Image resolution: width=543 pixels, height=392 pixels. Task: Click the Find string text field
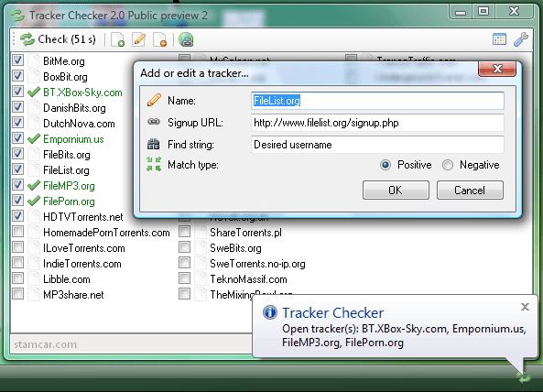pos(377,145)
